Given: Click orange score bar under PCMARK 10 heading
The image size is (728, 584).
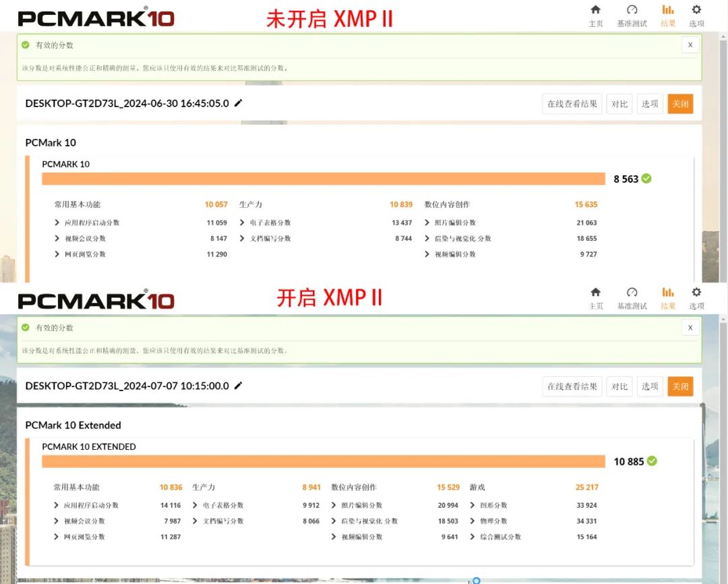Looking at the screenshot, I should (324, 179).
